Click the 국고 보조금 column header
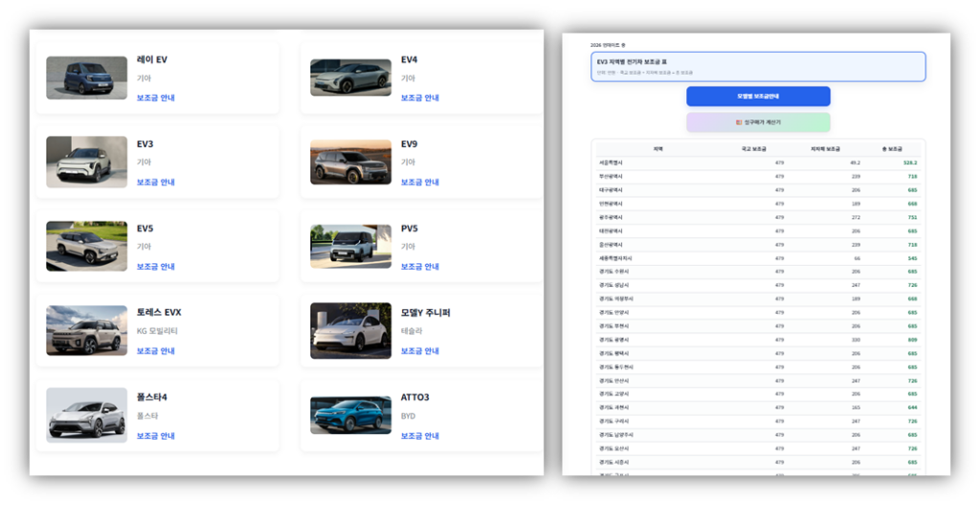 pos(754,149)
